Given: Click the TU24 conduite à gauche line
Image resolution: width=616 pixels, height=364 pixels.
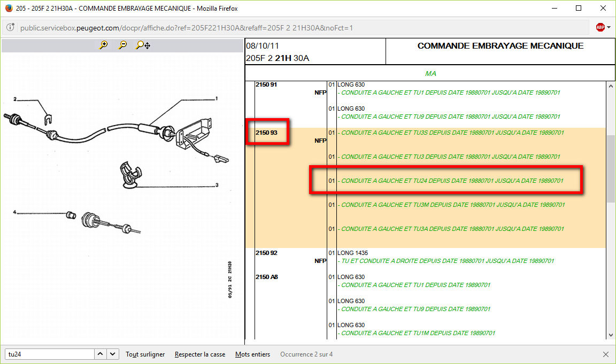Looking at the screenshot, I should pyautogui.click(x=451, y=181).
